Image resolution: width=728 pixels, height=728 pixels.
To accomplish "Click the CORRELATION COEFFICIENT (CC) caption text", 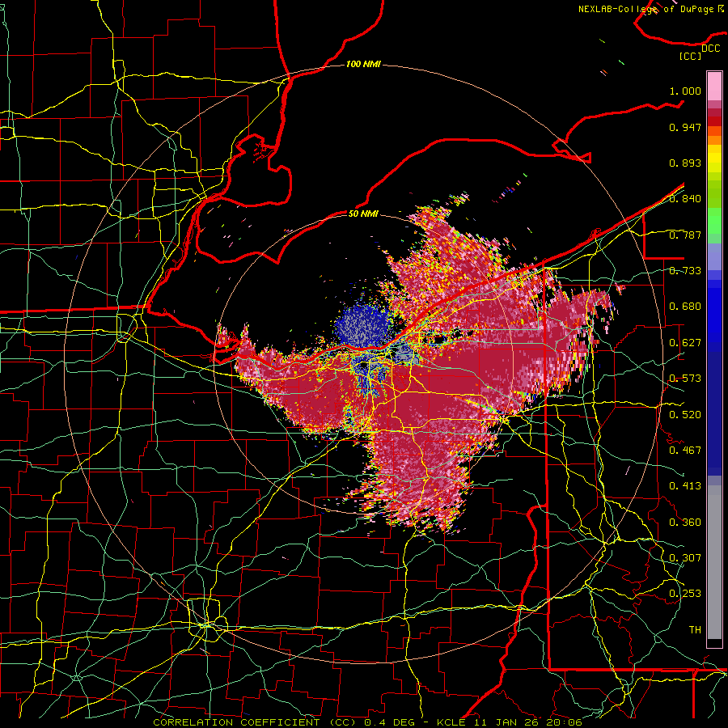I will 254,722.
